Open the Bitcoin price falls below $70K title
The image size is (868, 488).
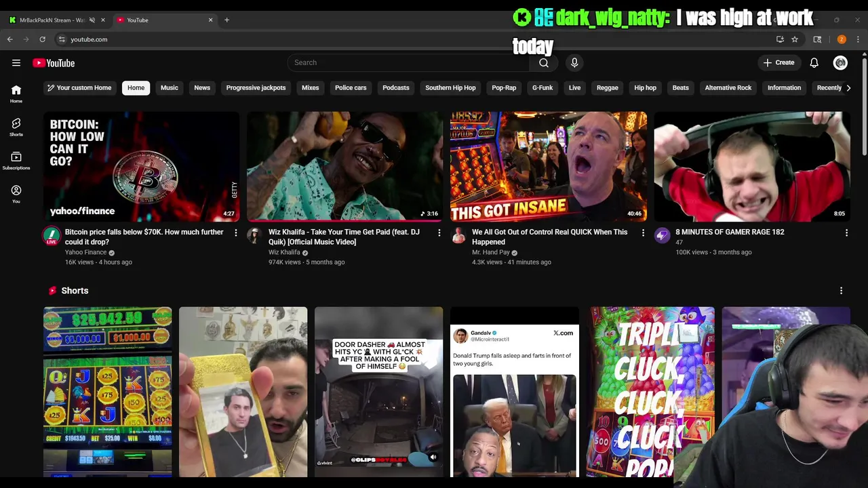[144, 237]
